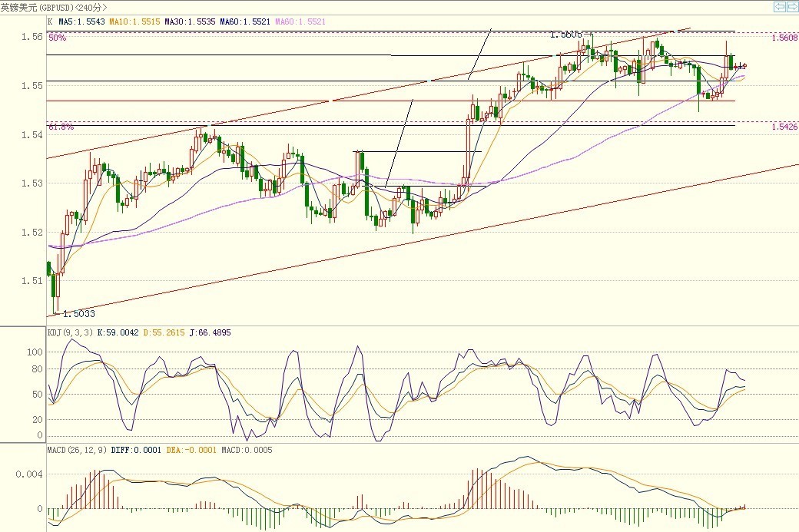Image resolution: width=799 pixels, height=532 pixels.
Task: Click the DEA:-0.0001 value
Action: pos(191,450)
